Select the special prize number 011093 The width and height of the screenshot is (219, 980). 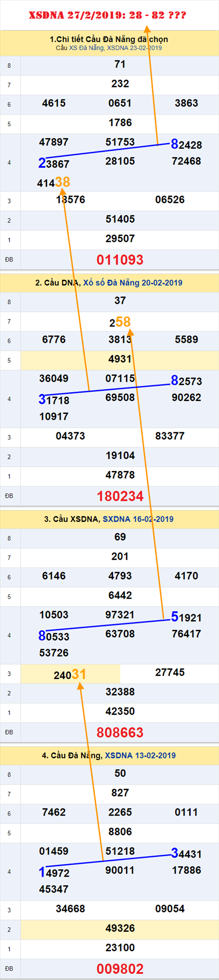point(120,260)
